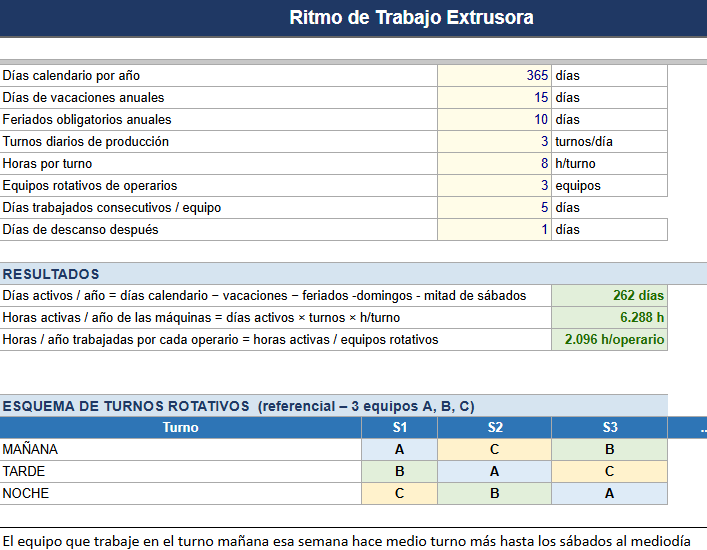Select the S2 column header
This screenshot has height=550, width=707.
[x=494, y=427]
